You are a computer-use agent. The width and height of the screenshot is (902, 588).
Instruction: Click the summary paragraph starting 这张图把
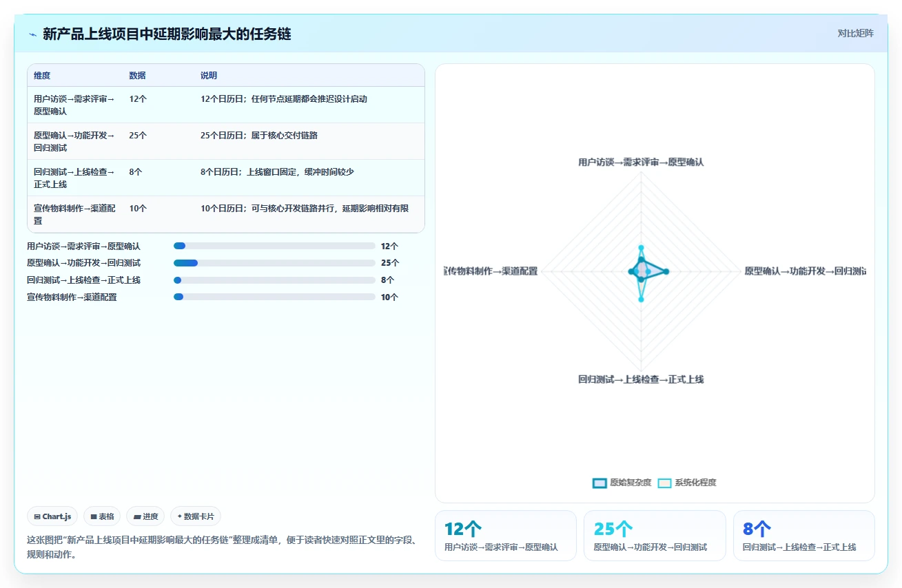[221, 547]
